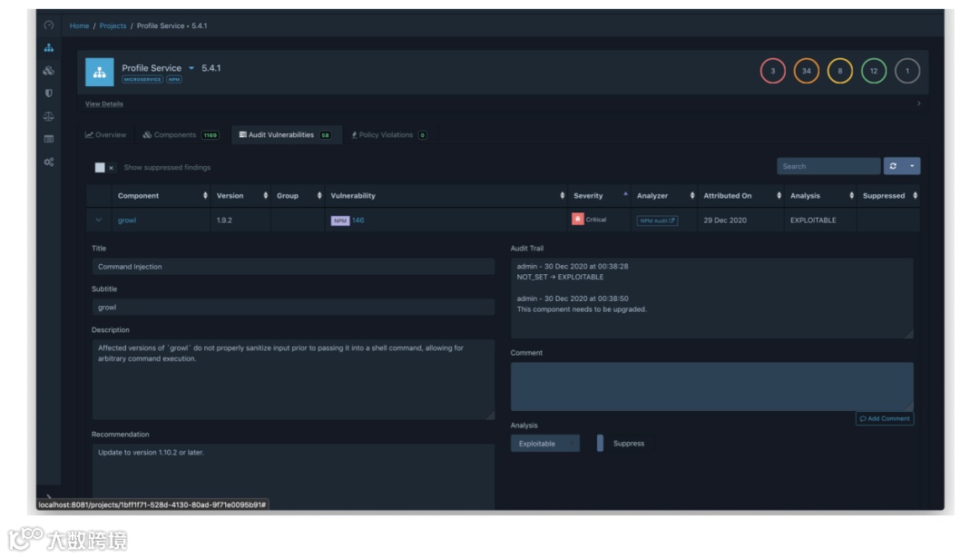Open the growl component link

(x=127, y=220)
